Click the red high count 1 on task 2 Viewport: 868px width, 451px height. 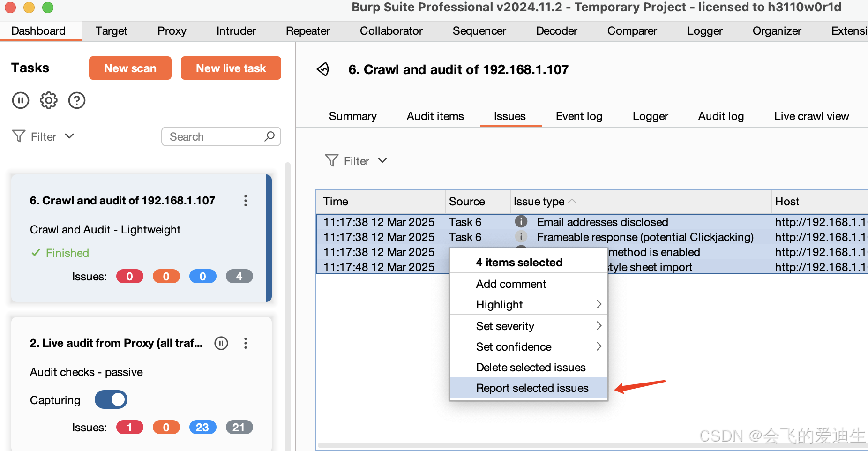[x=130, y=428]
